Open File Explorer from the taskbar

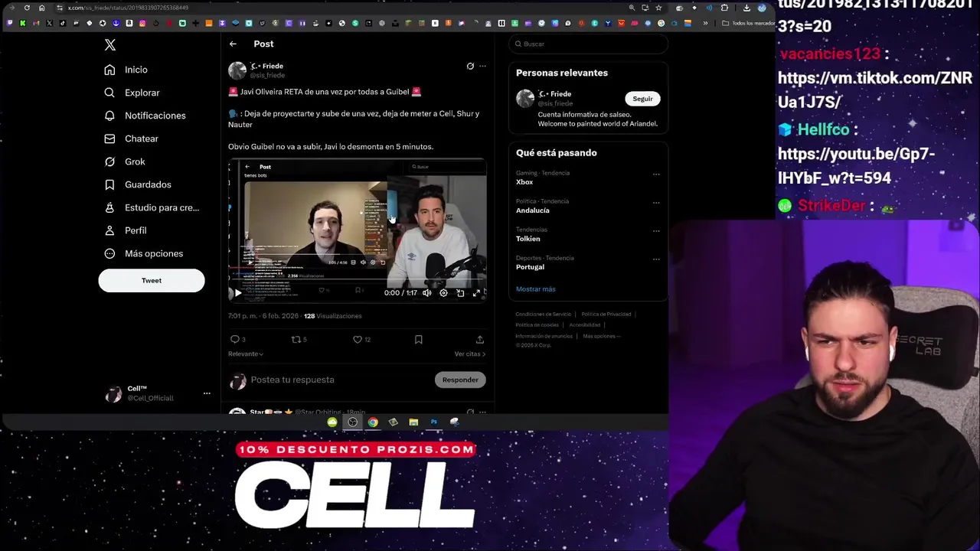413,422
